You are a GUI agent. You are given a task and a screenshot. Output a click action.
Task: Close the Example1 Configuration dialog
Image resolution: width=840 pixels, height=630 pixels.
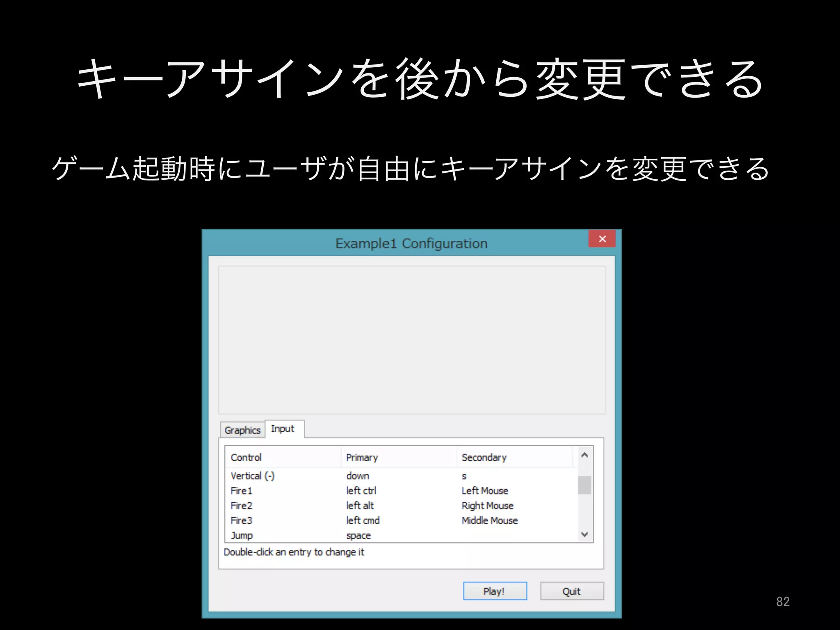click(x=602, y=239)
